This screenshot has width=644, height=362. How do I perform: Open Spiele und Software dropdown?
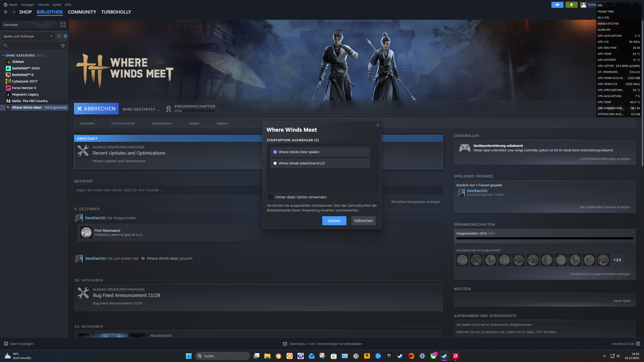pos(28,36)
